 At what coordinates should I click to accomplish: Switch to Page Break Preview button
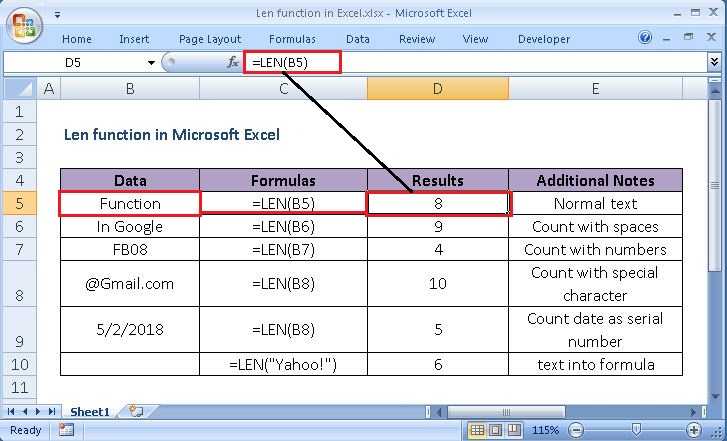pos(513,430)
